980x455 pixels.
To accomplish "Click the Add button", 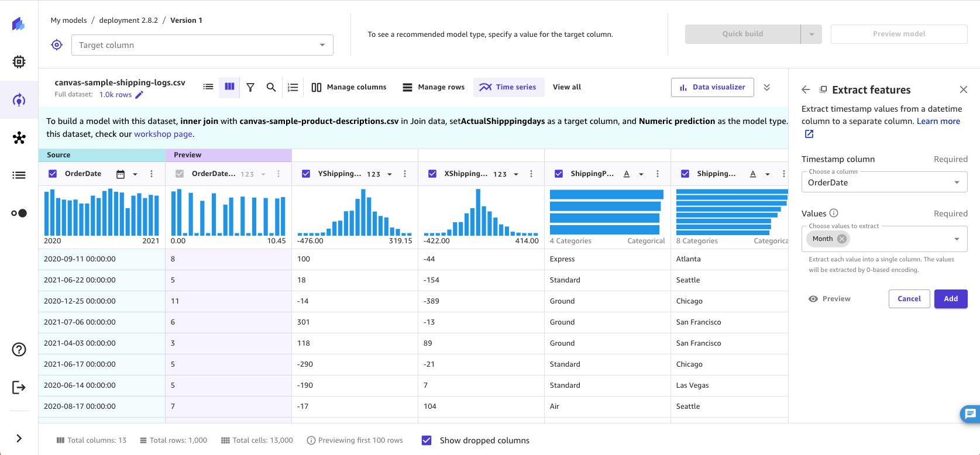I will tap(950, 299).
